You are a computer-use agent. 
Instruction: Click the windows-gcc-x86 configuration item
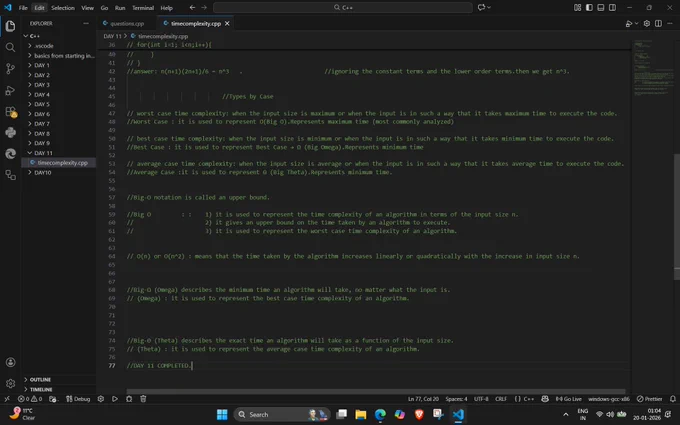(609, 399)
